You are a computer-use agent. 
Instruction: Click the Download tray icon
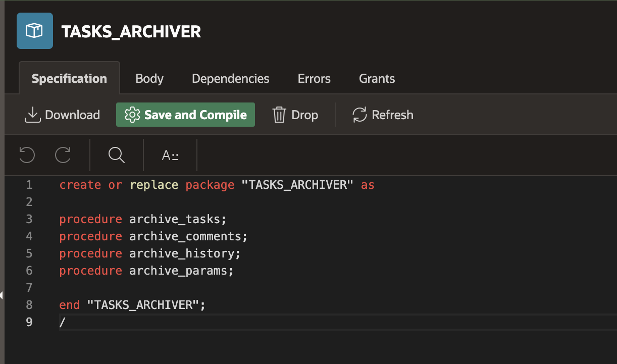(32, 115)
